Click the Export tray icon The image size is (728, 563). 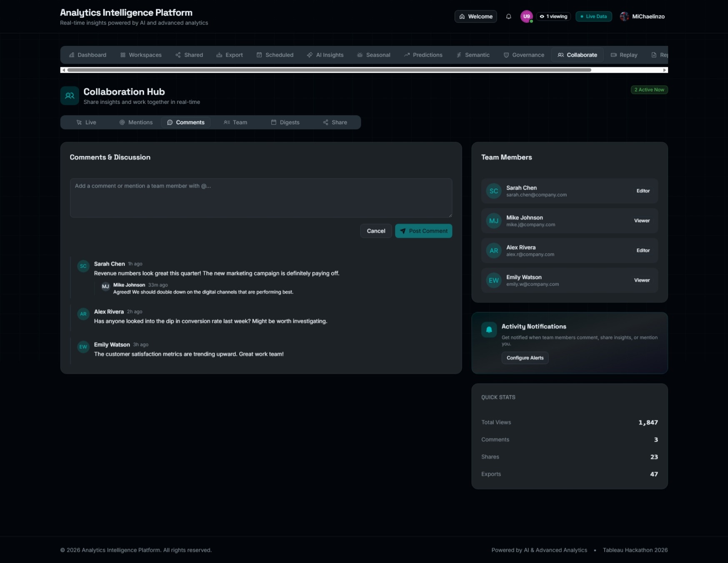(219, 55)
